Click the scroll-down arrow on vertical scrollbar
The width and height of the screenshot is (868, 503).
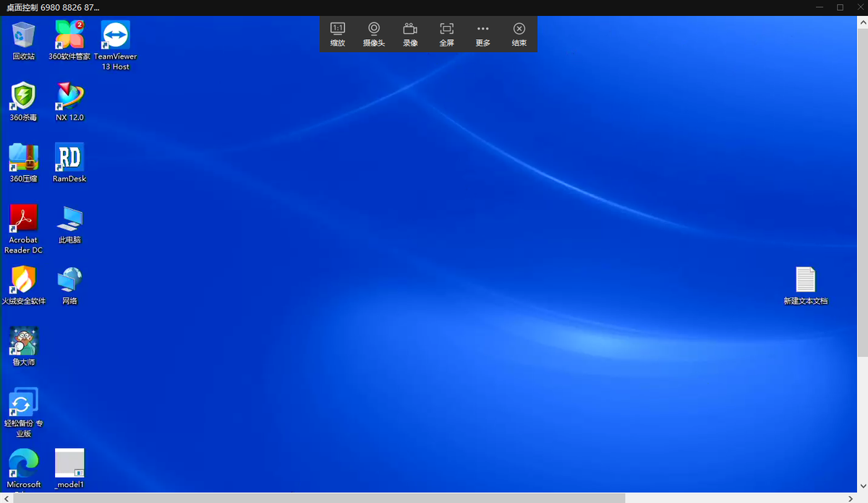tap(862, 487)
